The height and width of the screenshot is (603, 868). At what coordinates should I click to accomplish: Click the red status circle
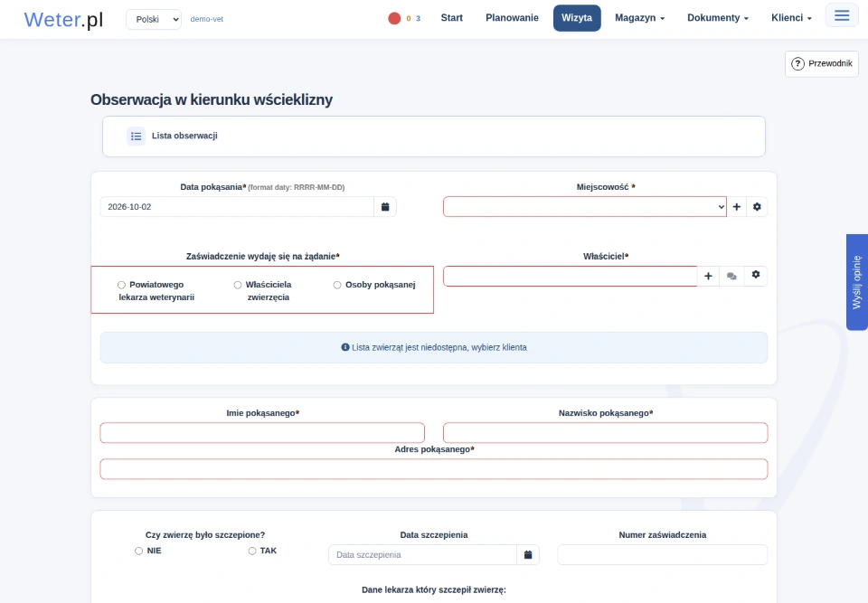click(394, 18)
